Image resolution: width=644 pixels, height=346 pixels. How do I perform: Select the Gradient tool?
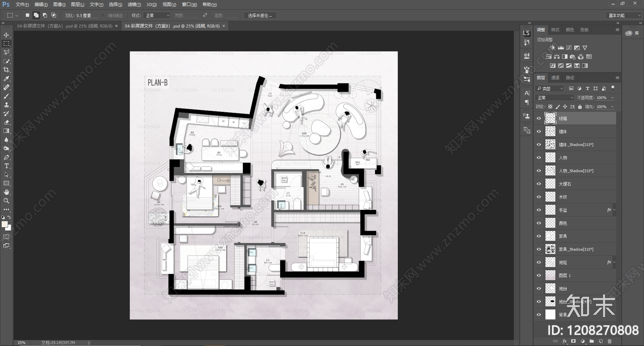pyautogui.click(x=6, y=131)
